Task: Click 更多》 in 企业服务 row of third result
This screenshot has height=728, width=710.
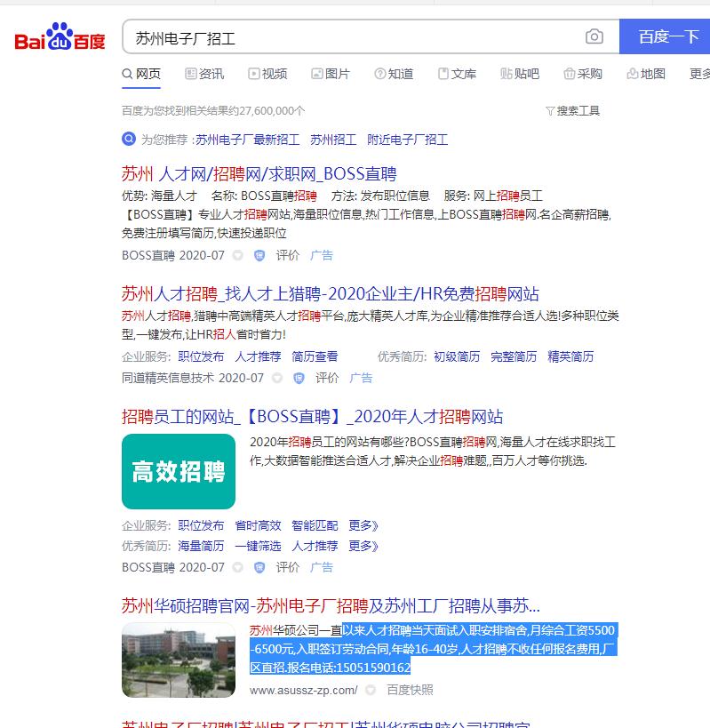Action: click(x=363, y=525)
